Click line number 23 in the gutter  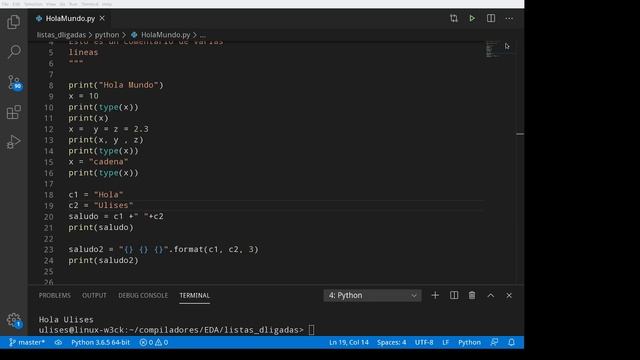pos(49,249)
